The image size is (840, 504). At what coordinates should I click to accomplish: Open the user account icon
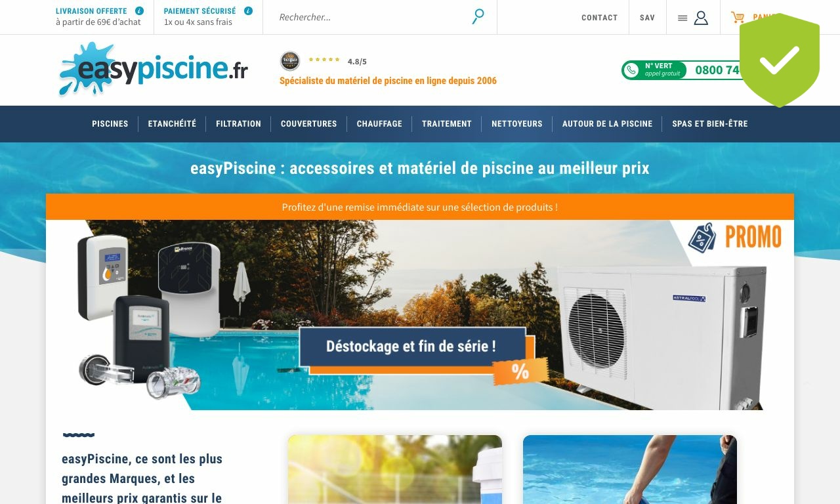click(701, 18)
